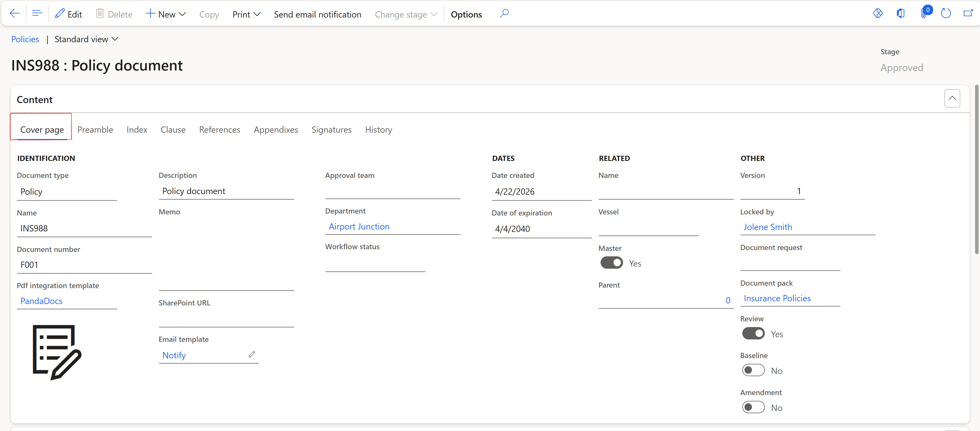Click pencil icon beside Notify email template
This screenshot has height=431, width=980.
(251, 354)
